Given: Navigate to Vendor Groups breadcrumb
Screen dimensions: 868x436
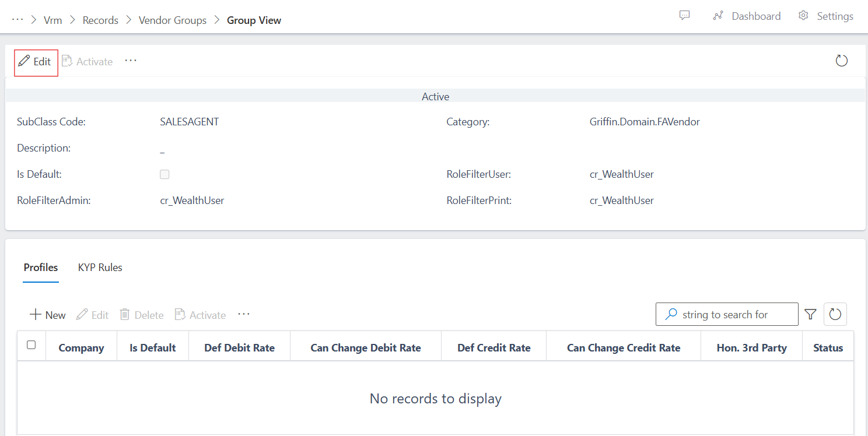Looking at the screenshot, I should tap(173, 20).
